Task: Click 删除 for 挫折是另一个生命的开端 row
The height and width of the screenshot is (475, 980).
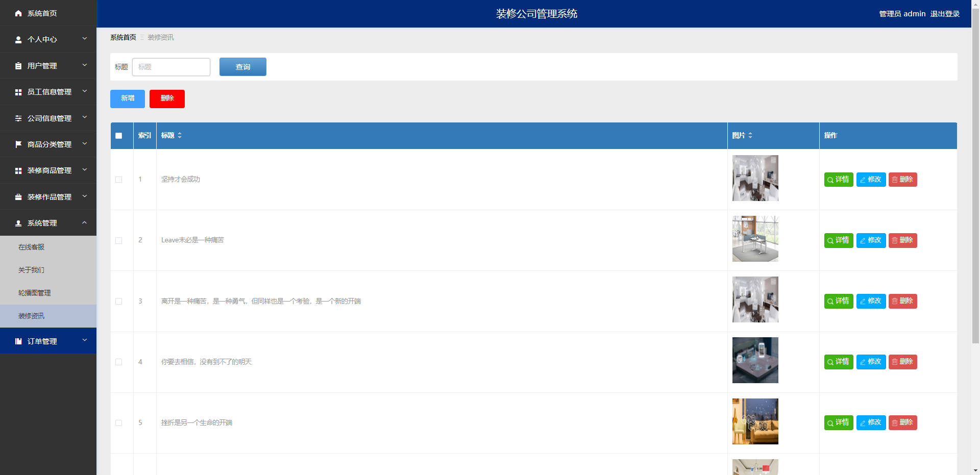Action: pyautogui.click(x=902, y=422)
